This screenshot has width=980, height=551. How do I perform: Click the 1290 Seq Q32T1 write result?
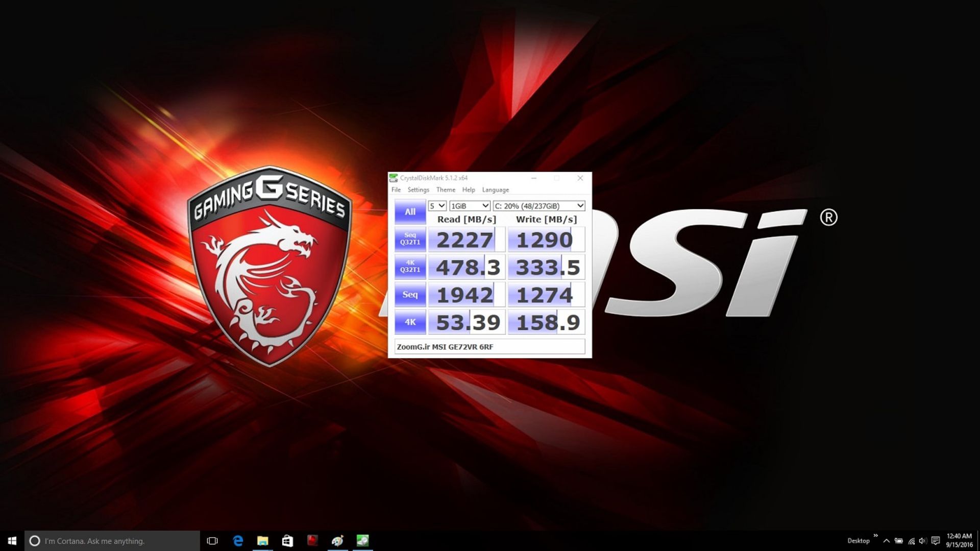546,239
